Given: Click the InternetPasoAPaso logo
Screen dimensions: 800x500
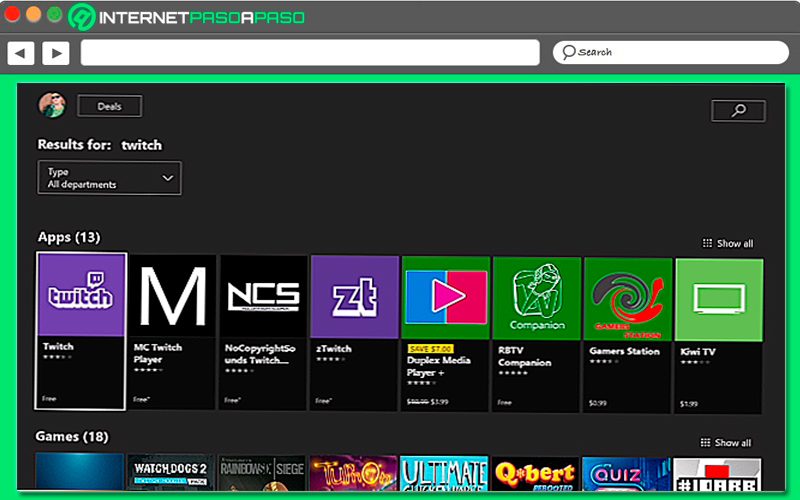Looking at the screenshot, I should tap(187, 17).
